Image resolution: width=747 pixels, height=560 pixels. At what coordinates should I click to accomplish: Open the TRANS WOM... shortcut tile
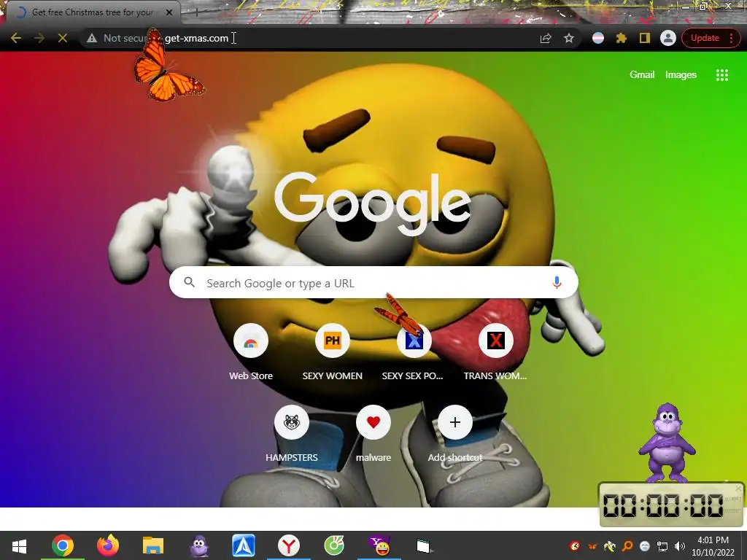(495, 352)
